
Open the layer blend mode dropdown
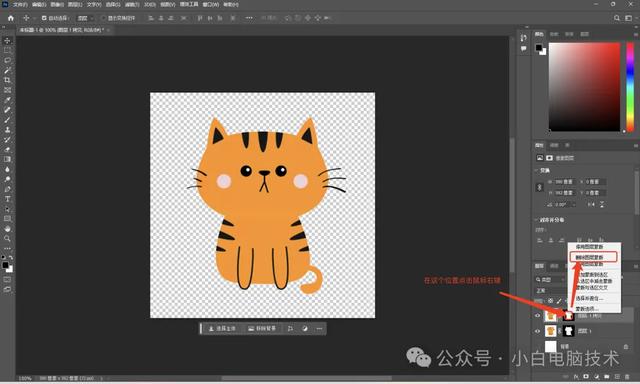point(550,291)
